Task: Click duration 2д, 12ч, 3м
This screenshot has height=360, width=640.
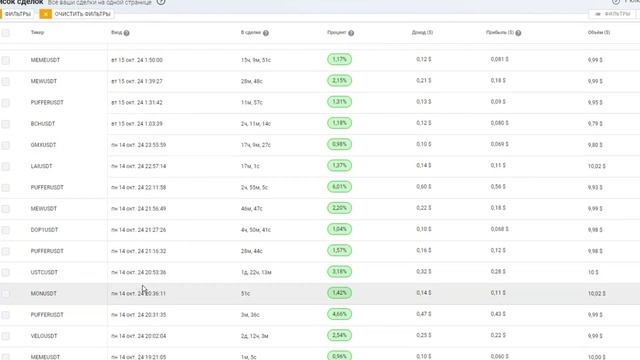Action: click(x=255, y=336)
